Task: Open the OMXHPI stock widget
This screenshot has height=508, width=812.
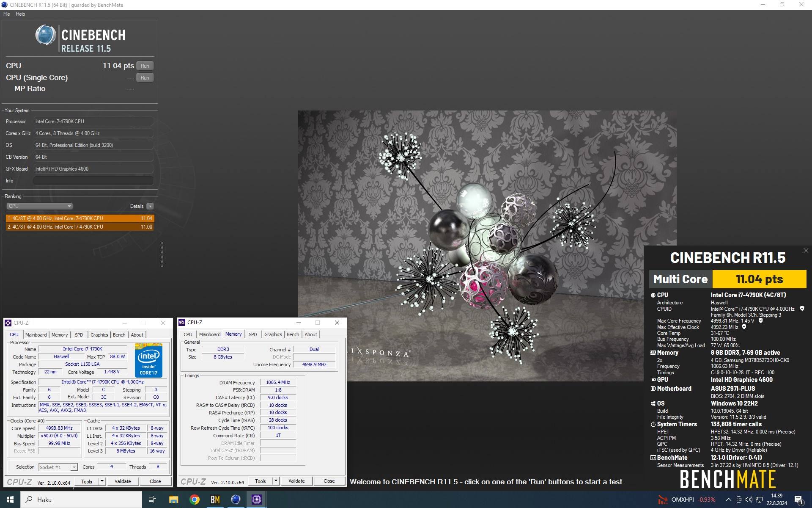Action: click(x=687, y=500)
